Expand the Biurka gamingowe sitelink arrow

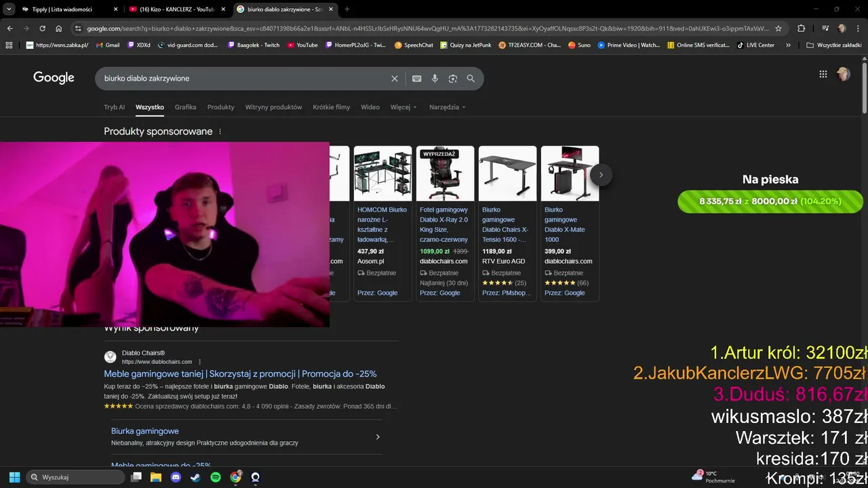[x=378, y=437]
